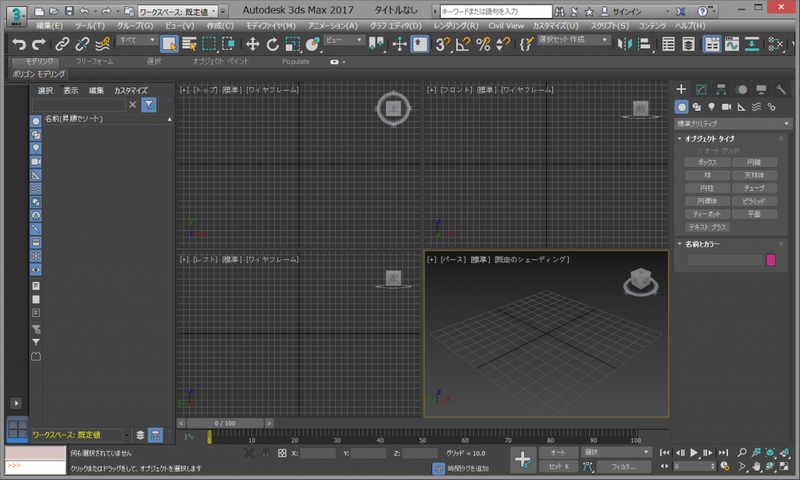Open the Modify tab in the command panel
The height and width of the screenshot is (480, 800).
click(x=701, y=89)
